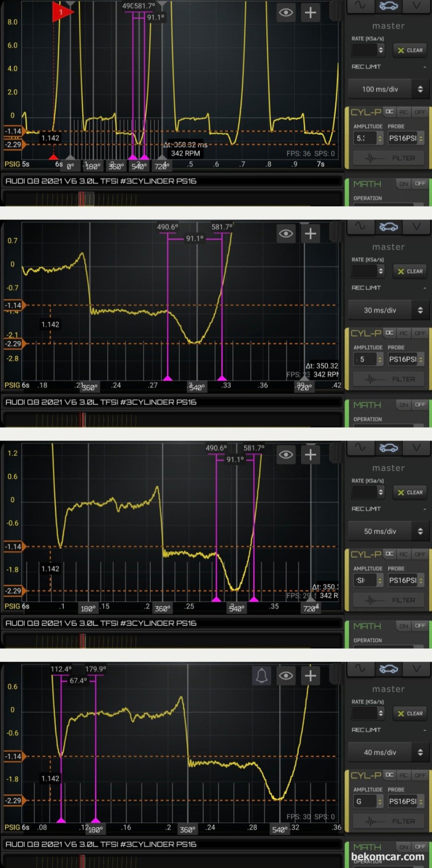Switch MATH OFF in the 30 ms/div panel

point(420,405)
